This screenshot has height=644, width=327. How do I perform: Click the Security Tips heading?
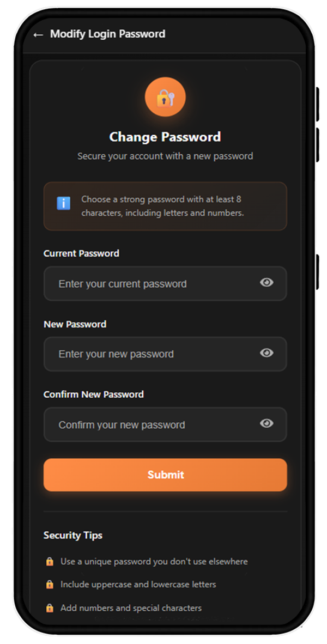(73, 536)
